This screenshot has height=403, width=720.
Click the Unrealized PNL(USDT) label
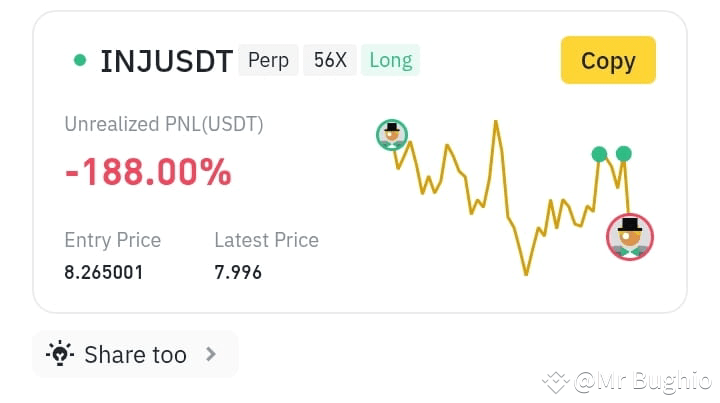(x=164, y=124)
